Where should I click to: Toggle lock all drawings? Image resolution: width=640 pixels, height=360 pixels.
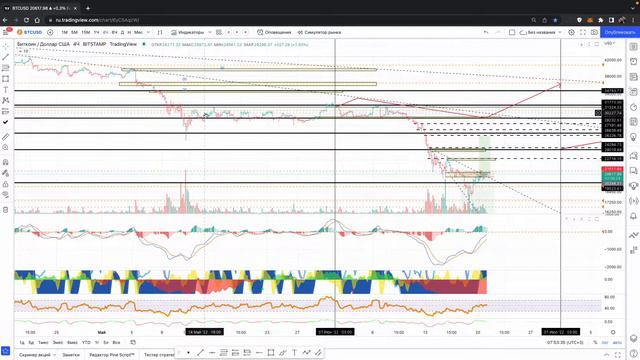6,184
